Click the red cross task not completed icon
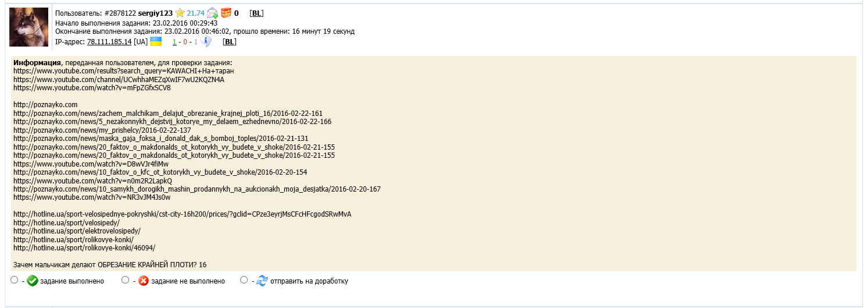The width and height of the screenshot is (868, 308). coord(144,281)
